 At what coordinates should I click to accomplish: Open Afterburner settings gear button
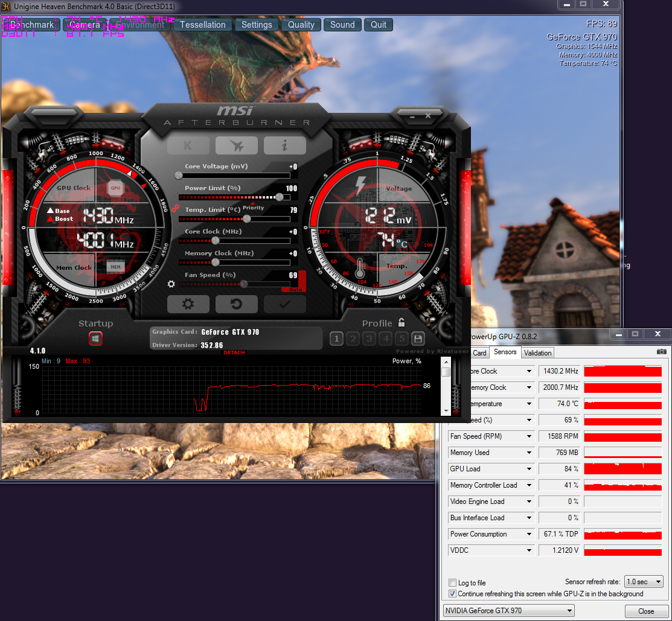pos(188,304)
